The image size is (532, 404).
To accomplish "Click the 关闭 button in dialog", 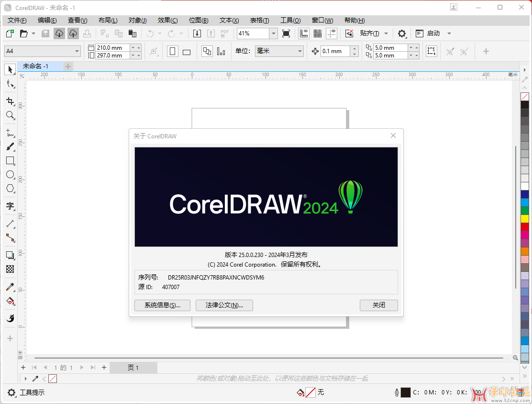I will click(x=378, y=305).
